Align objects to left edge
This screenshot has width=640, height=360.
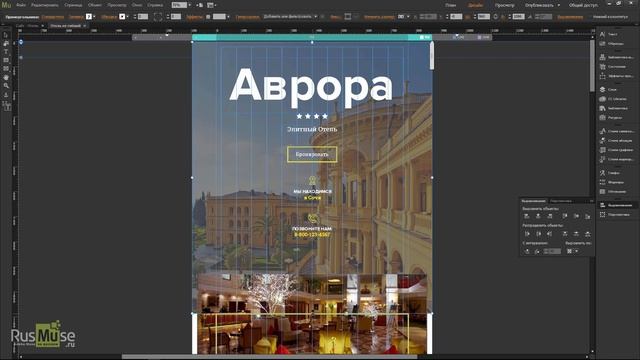point(527,216)
